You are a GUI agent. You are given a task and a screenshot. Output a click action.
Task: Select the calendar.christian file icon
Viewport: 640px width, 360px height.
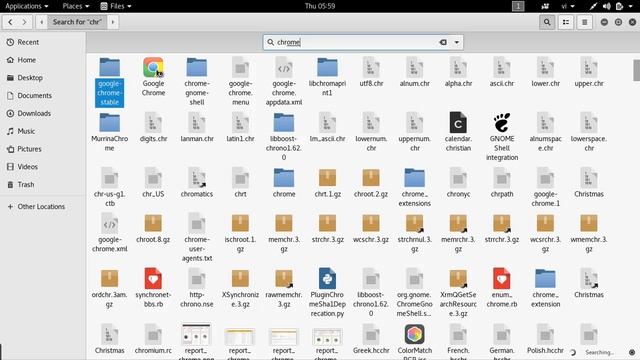click(x=458, y=122)
